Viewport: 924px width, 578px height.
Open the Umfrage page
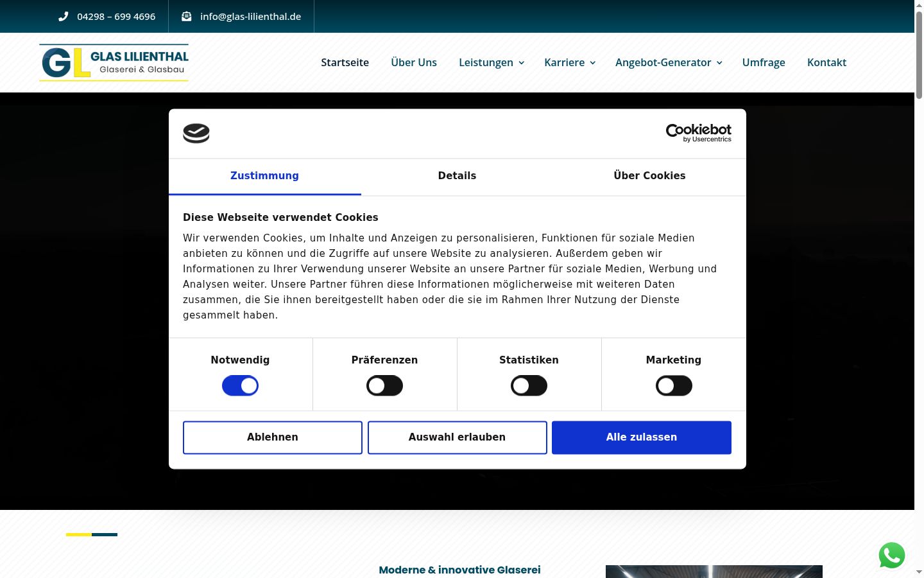764,62
